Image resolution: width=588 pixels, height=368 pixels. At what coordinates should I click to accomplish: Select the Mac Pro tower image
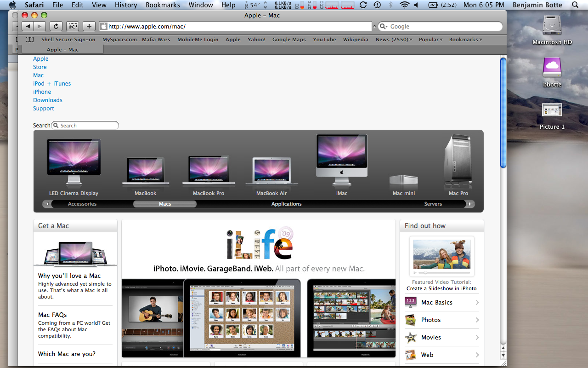(x=458, y=160)
